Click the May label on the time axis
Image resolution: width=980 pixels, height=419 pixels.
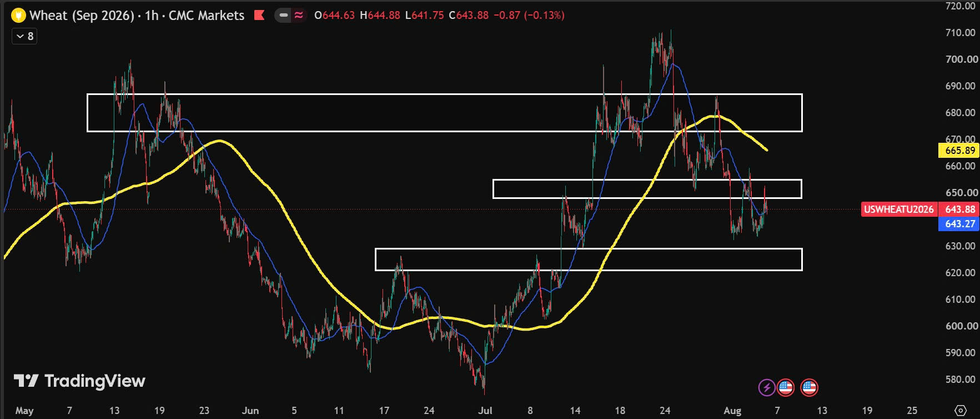[x=24, y=411]
